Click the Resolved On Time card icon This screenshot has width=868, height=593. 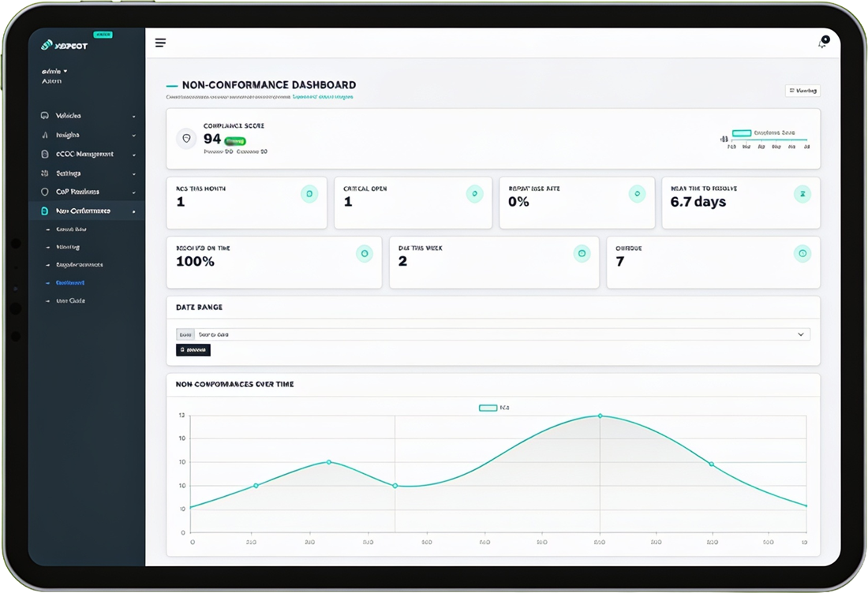pyautogui.click(x=365, y=254)
